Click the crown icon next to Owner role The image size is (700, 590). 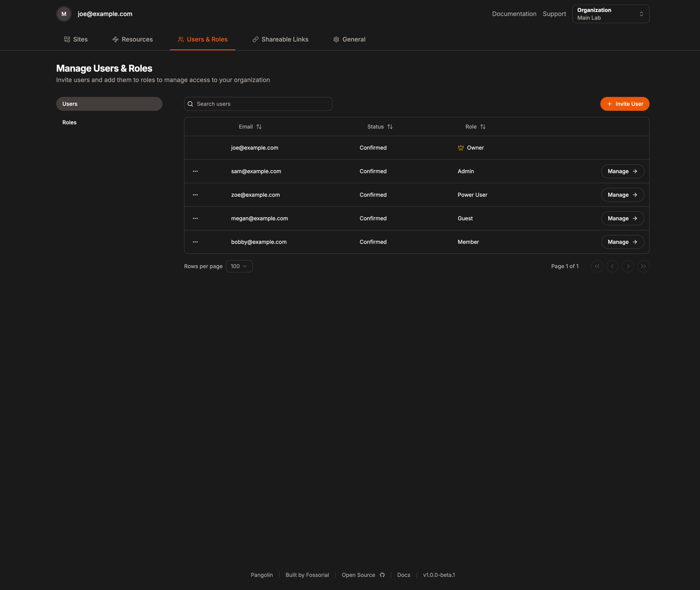[x=461, y=147]
